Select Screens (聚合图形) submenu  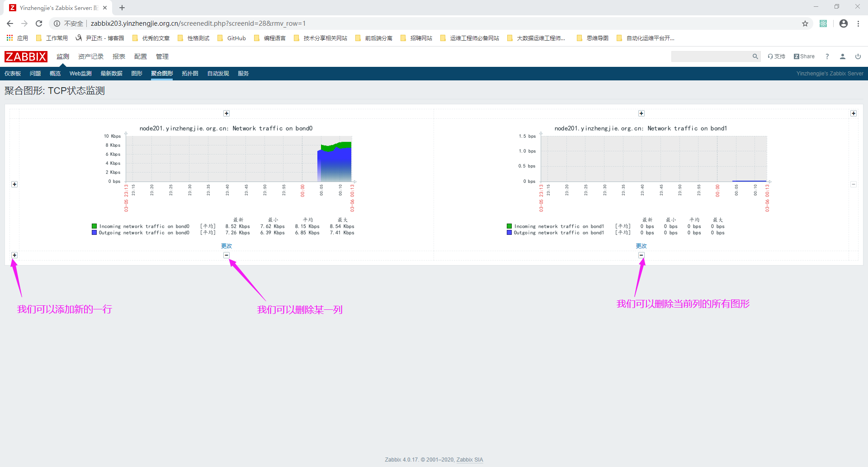tap(162, 74)
